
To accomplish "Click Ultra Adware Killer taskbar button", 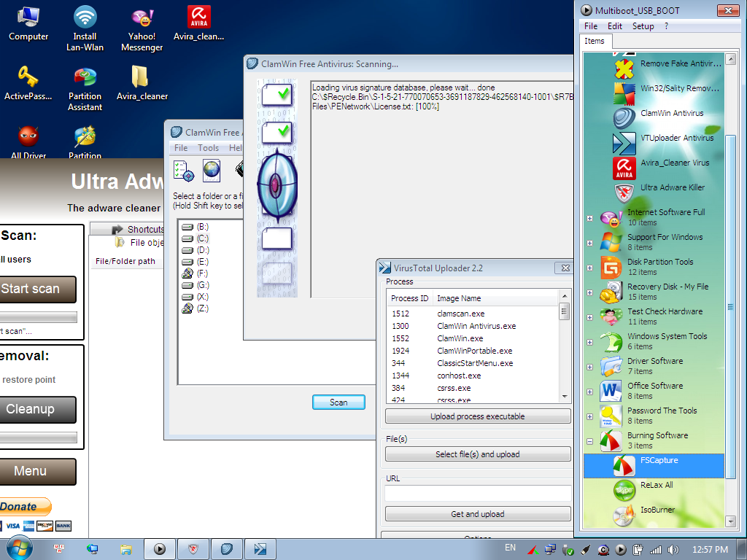I will pos(193,550).
